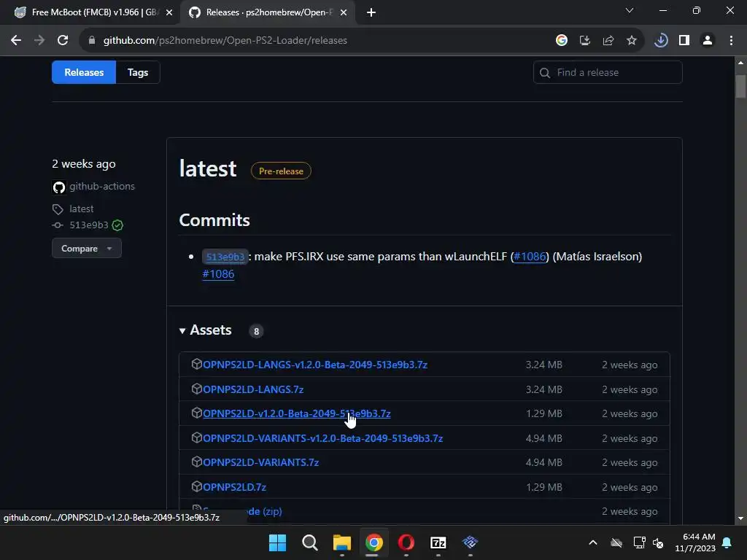Open the latest tag link
The width and height of the screenshot is (747, 560).
click(82, 209)
